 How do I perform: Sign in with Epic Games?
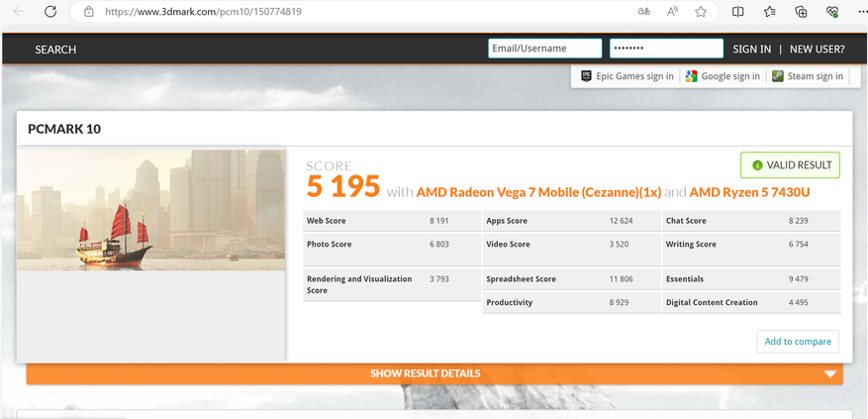pyautogui.click(x=627, y=76)
